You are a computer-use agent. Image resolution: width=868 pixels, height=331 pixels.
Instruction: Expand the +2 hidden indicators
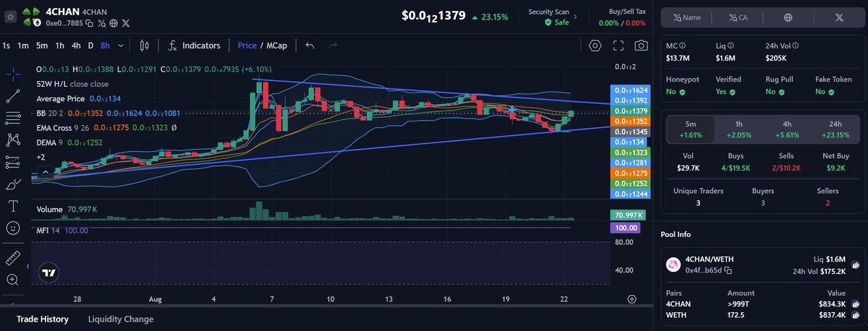pyautogui.click(x=41, y=157)
